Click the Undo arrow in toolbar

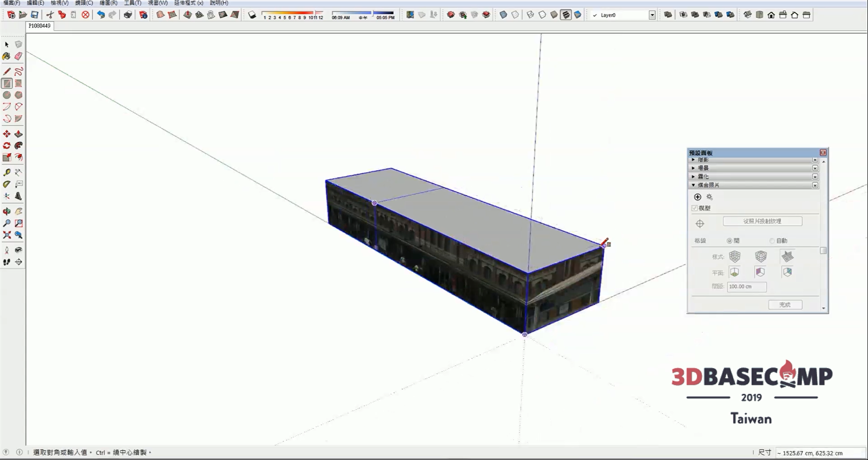pos(100,15)
